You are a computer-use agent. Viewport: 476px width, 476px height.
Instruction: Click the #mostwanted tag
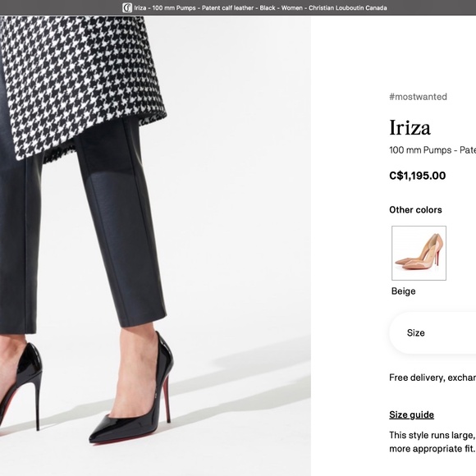pos(418,97)
